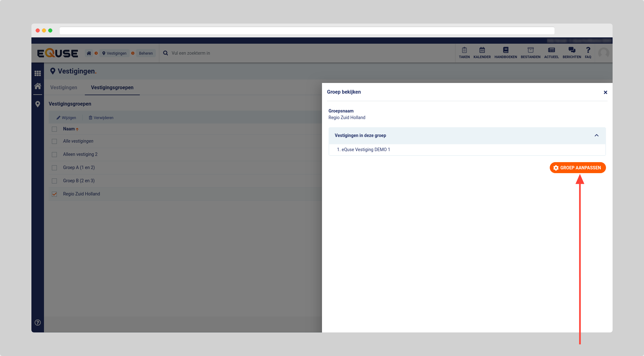The width and height of the screenshot is (644, 356).
Task: Open the Actueel news icon
Action: coord(551,53)
